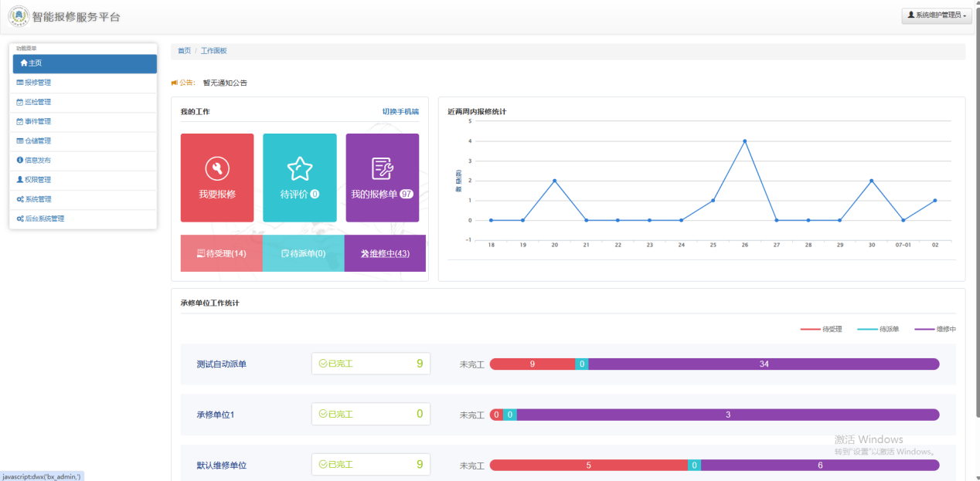Click the info icon beside 信息发布
Screen dimensions: 980x481
pyautogui.click(x=20, y=161)
